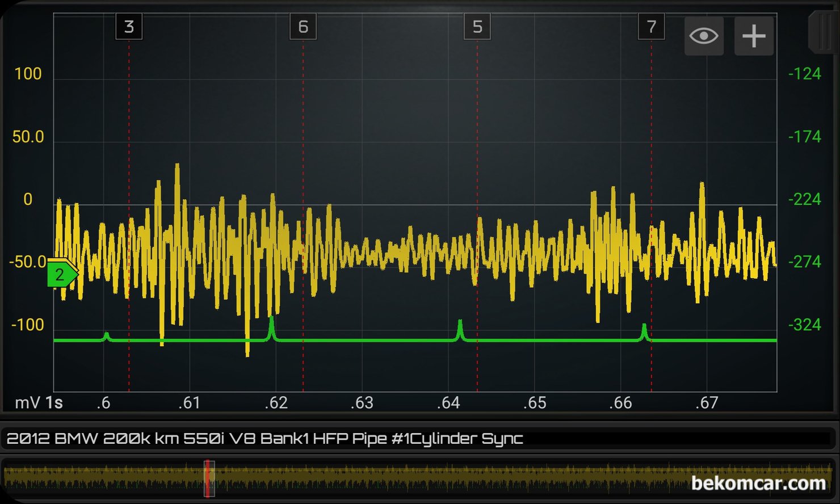The image size is (840, 504).
Task: Select cylinder marker 3 label
Action: point(129,27)
